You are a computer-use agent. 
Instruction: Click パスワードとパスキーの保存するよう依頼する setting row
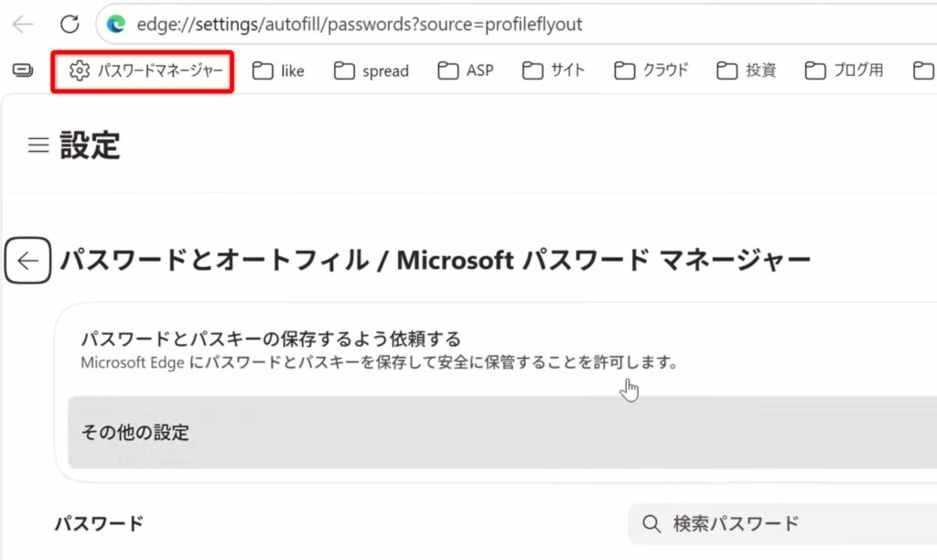click(502, 350)
